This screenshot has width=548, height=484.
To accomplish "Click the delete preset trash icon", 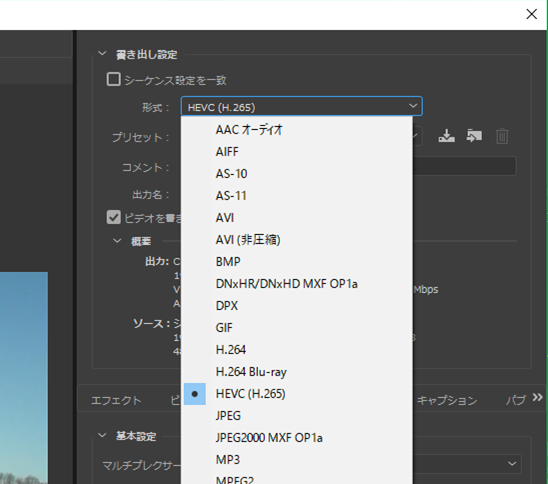I will (502, 136).
